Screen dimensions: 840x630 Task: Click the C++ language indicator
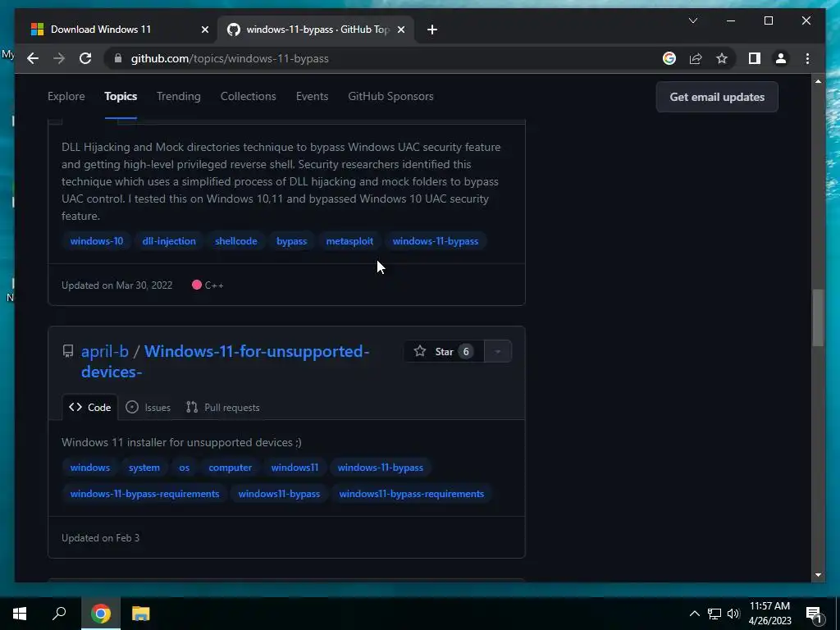[208, 285]
